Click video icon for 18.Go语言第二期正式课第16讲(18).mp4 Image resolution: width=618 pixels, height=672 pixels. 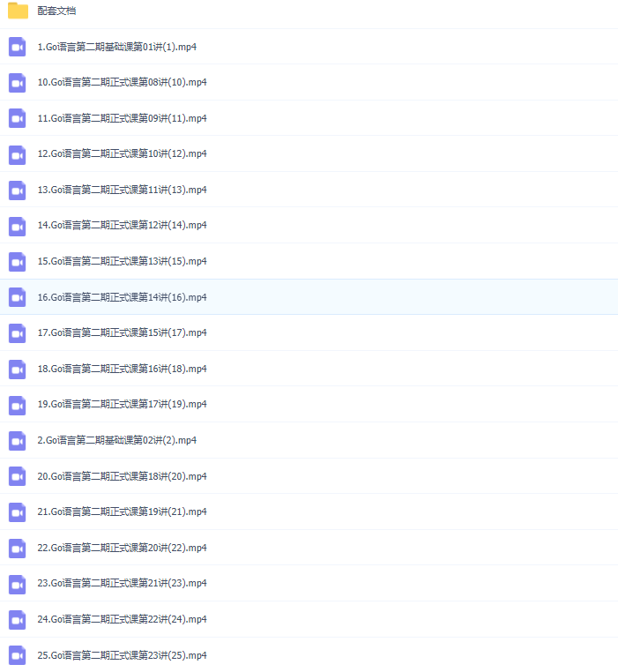point(17,369)
